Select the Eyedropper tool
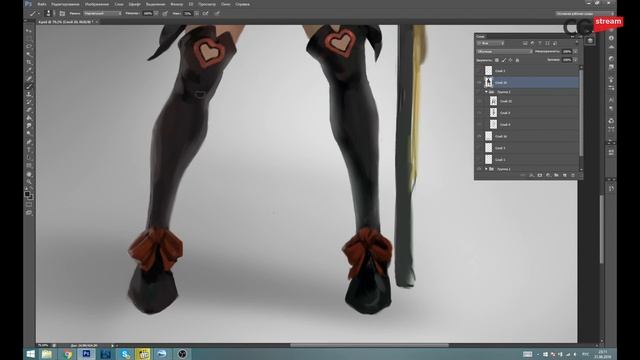640x360 pixels. [x=29, y=70]
